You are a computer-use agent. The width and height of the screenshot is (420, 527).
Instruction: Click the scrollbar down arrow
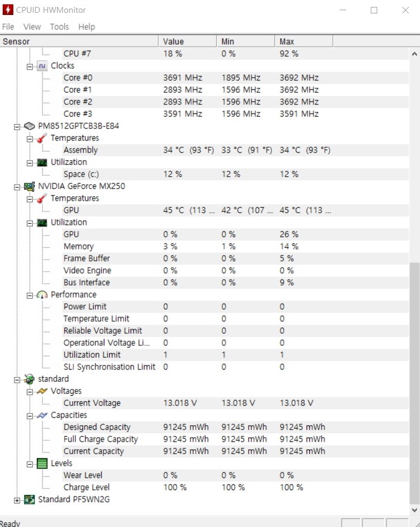414,510
